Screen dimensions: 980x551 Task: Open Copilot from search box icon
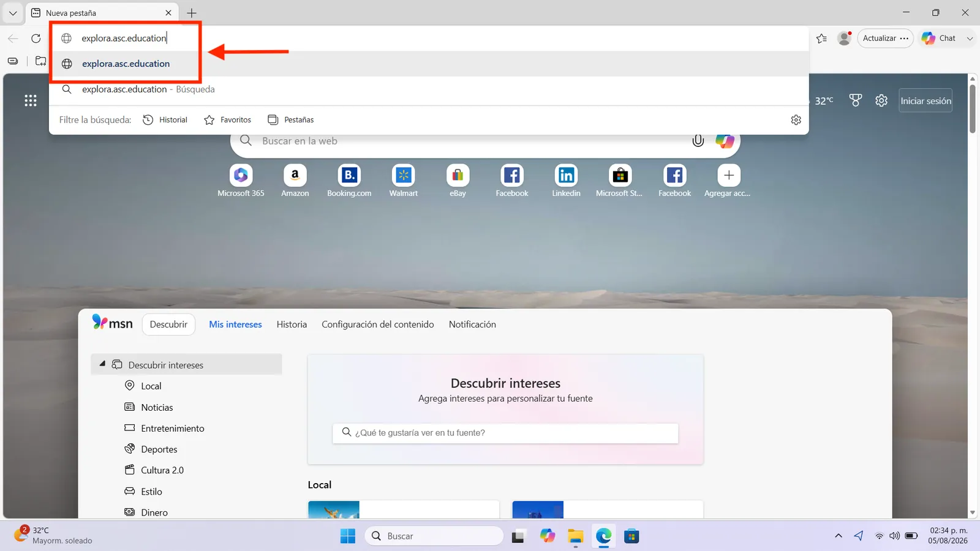point(725,141)
